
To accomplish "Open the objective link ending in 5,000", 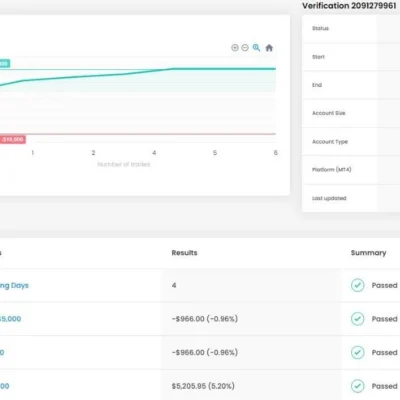I will 10,319.
